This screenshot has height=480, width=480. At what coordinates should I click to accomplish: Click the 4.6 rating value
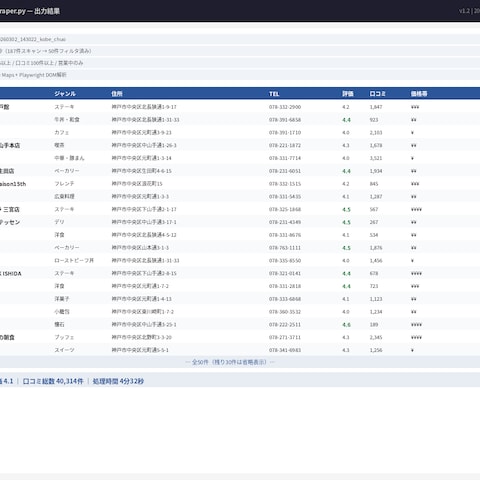tap(346, 325)
